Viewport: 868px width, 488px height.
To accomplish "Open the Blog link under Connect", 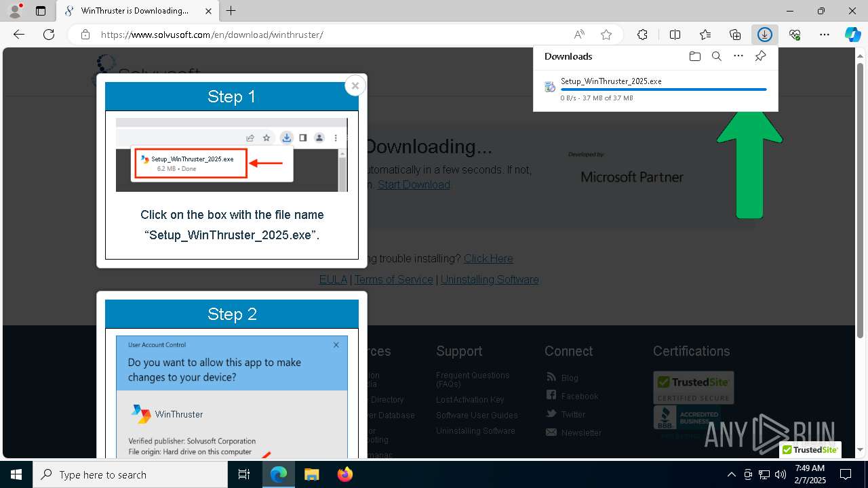I will 570,378.
